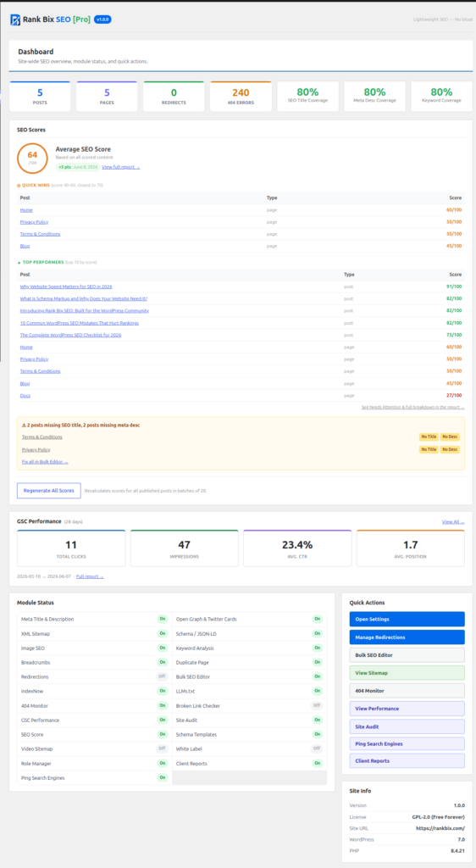Open Manage Redirections quick action
Image resolution: width=476 pixels, height=868 pixels.
click(x=407, y=637)
